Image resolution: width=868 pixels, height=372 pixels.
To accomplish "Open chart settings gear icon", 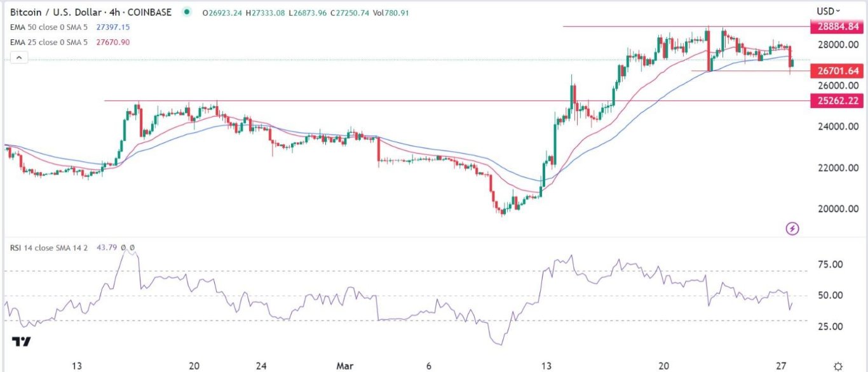I will pyautogui.click(x=838, y=366).
